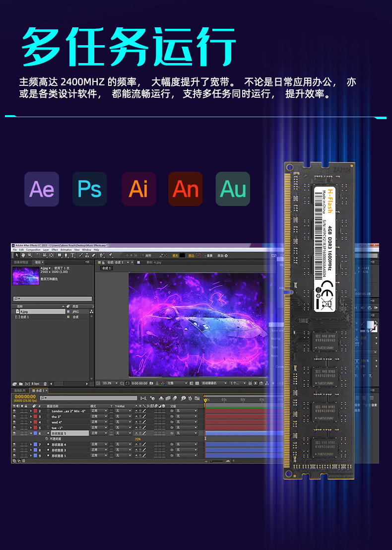
Task: Click the composition mini-flowchart icon in timeline
Action: pyautogui.click(x=143, y=398)
